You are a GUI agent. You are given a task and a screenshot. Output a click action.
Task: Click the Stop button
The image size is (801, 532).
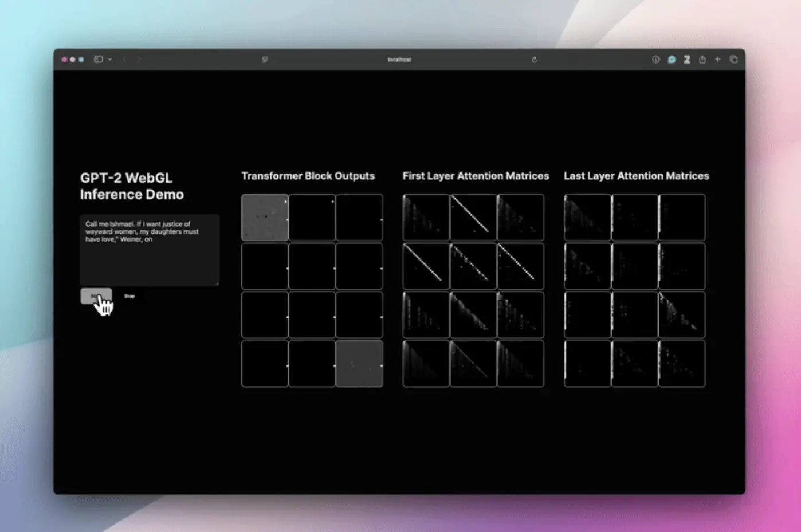tap(129, 296)
